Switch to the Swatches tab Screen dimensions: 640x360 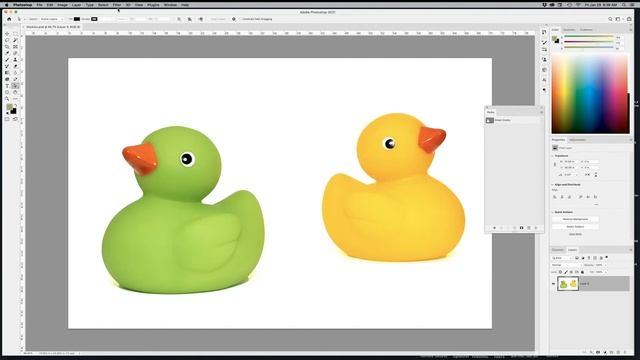pyautogui.click(x=569, y=30)
